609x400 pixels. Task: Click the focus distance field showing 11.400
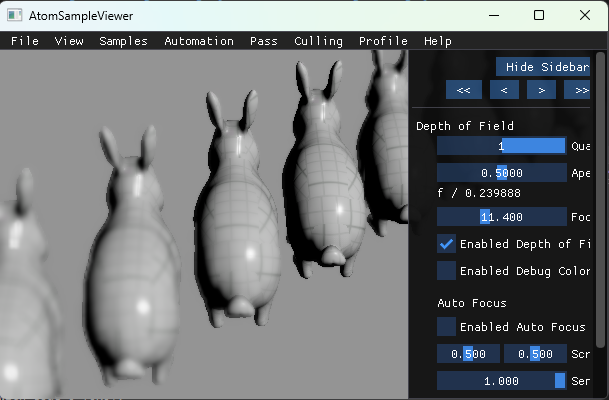pyautogui.click(x=501, y=217)
